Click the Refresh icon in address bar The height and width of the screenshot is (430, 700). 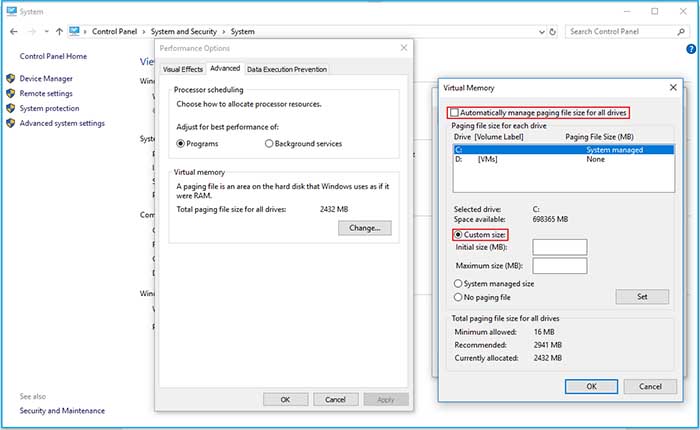(553, 32)
